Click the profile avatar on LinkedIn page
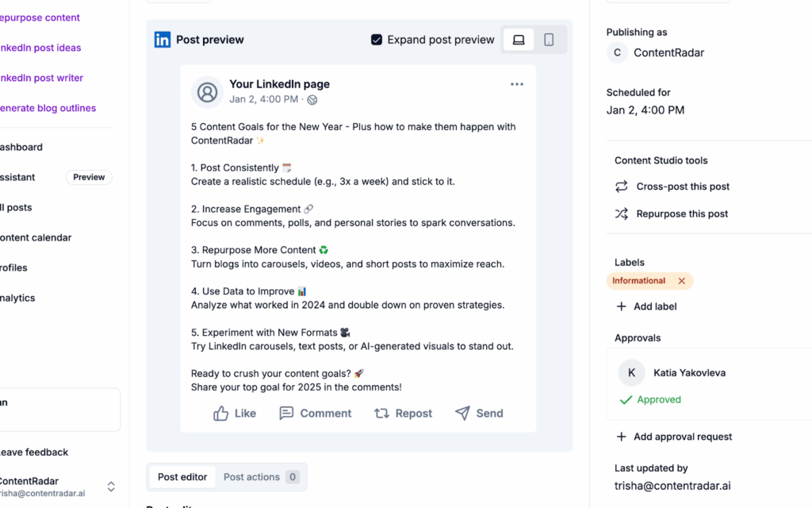The height and width of the screenshot is (508, 812). click(207, 92)
